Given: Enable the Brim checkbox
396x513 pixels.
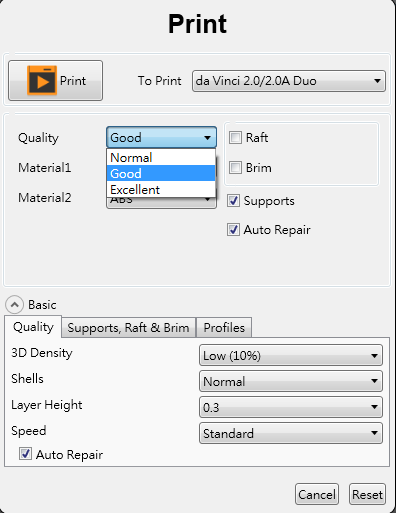Looking at the screenshot, I should (x=235, y=167).
